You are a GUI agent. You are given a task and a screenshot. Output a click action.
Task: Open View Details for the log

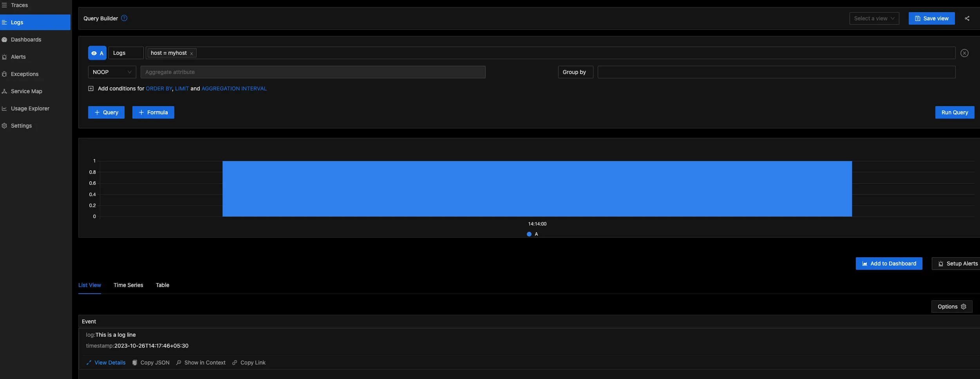(x=106, y=363)
